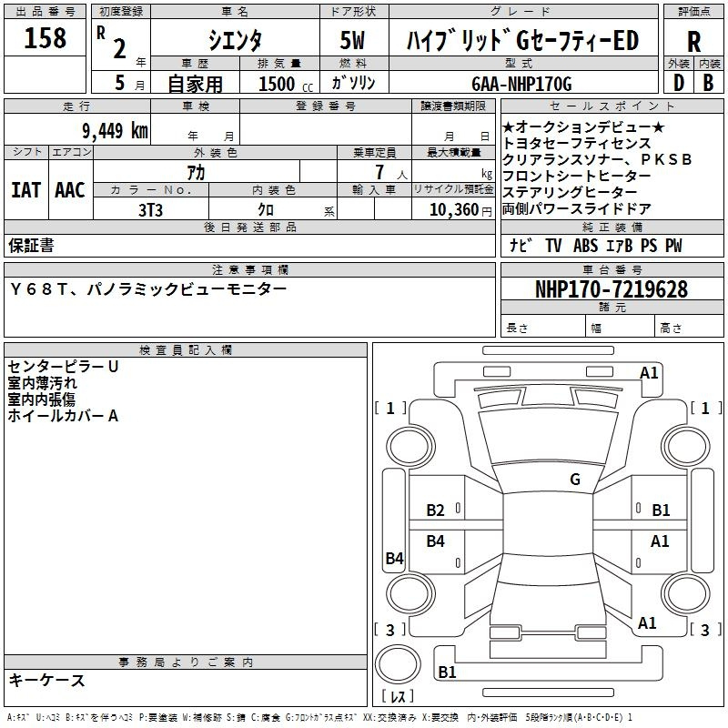
Task: Select the chassis number NHP170-7219628
Action: click(x=612, y=288)
